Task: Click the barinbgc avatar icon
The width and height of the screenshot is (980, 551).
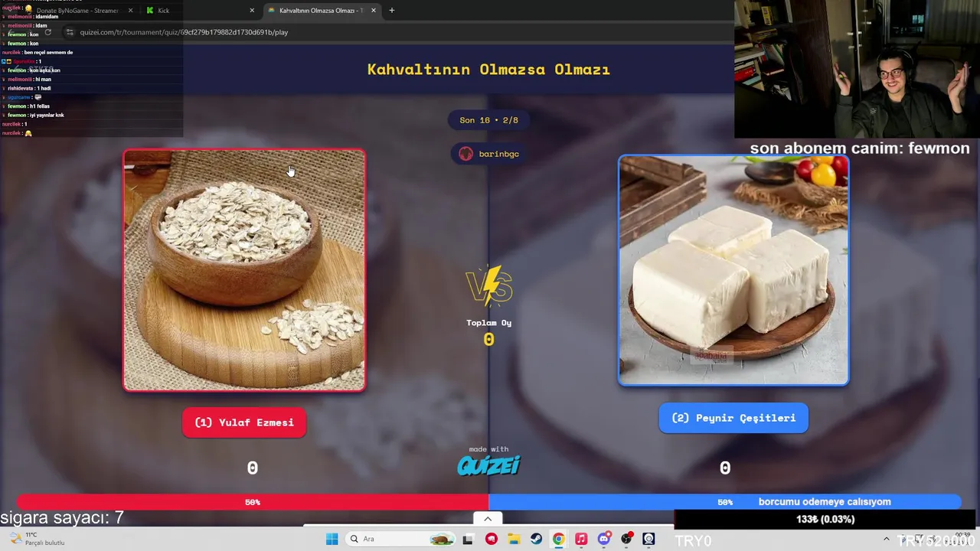Action: coord(465,154)
